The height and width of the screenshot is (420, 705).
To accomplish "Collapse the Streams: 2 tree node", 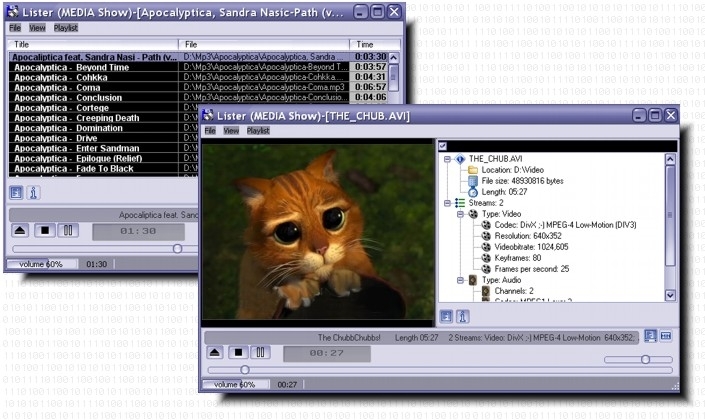I will tap(447, 203).
